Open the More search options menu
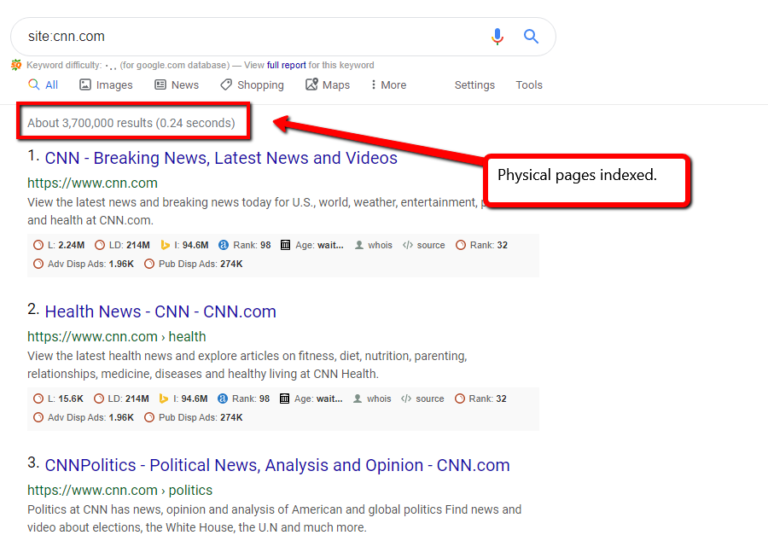This screenshot has height=541, width=768. tap(388, 85)
